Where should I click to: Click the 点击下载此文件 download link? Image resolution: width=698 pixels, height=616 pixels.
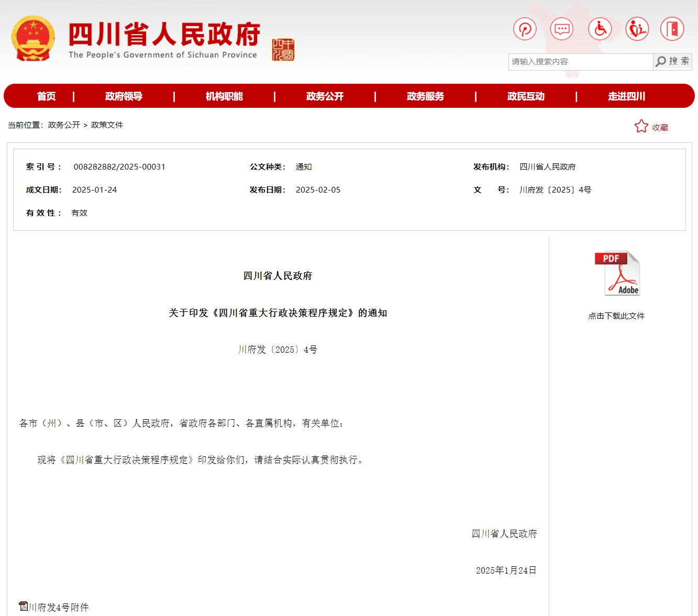(616, 316)
